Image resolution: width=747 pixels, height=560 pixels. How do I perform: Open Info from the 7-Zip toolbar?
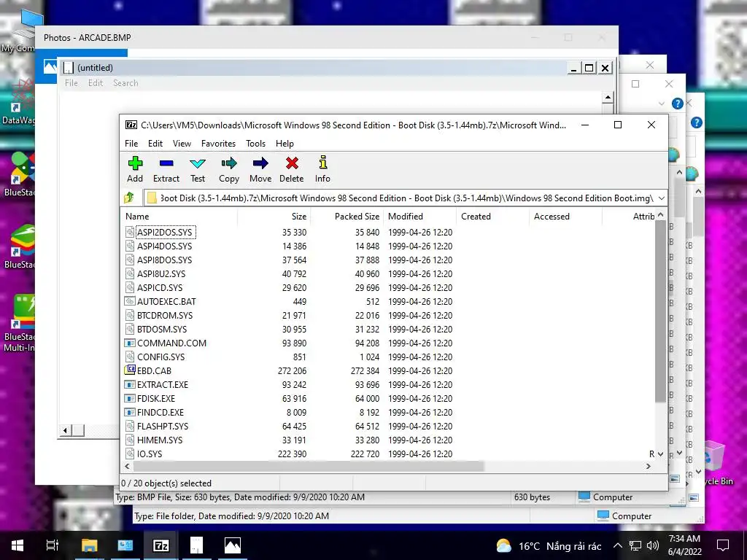pyautogui.click(x=322, y=169)
